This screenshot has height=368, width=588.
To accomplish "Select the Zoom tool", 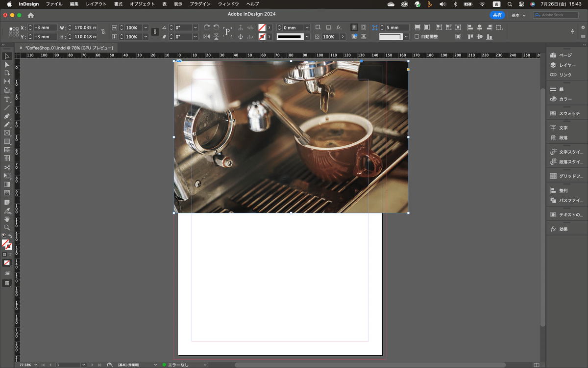I will tap(7, 228).
